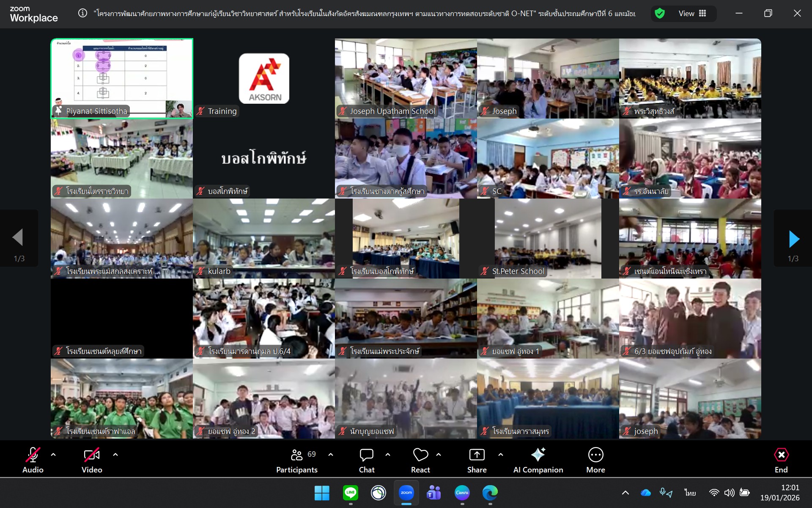Expand participants options chevron
Image resolution: width=812 pixels, height=508 pixels.
click(x=331, y=455)
